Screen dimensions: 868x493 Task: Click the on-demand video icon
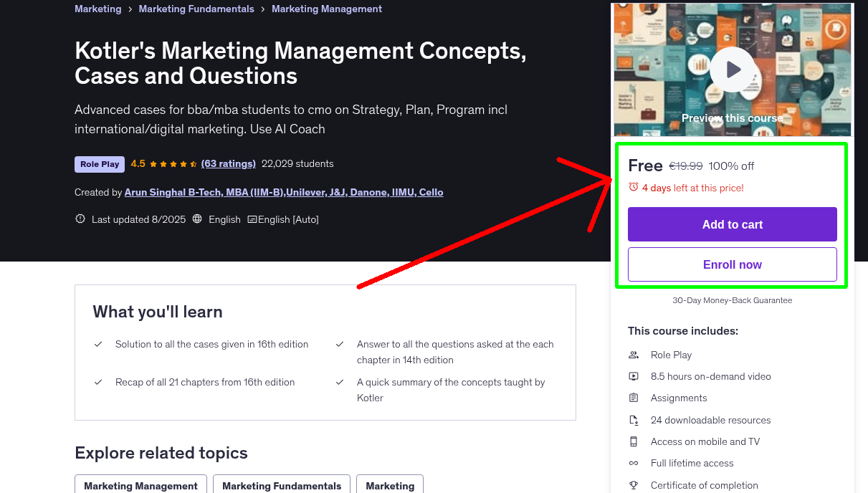tap(634, 376)
